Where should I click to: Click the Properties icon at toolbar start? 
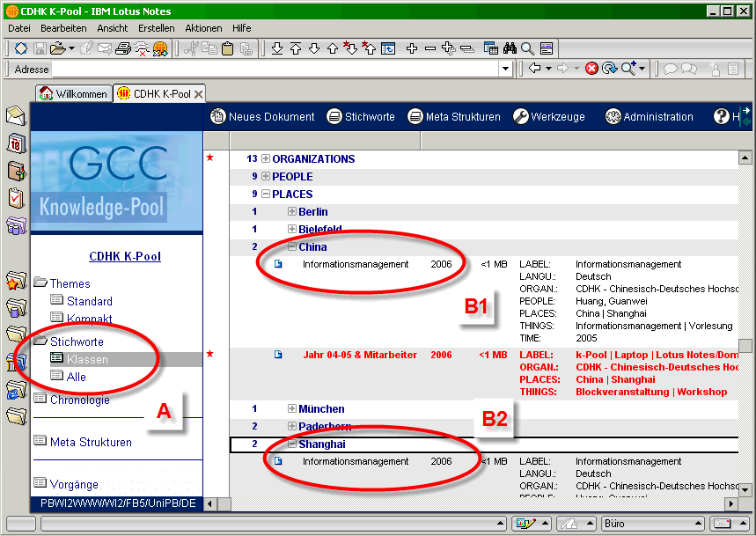coord(21,48)
